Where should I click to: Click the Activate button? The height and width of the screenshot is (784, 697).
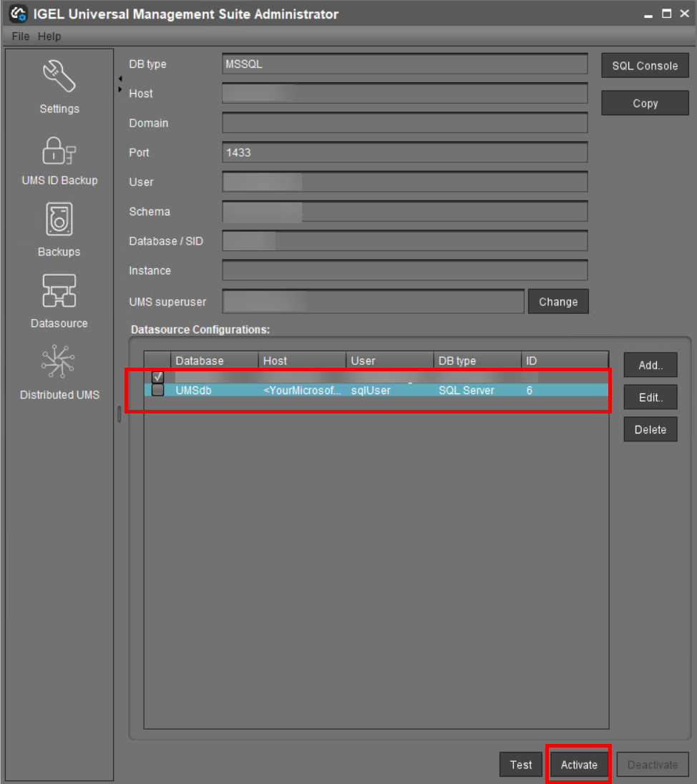click(579, 765)
